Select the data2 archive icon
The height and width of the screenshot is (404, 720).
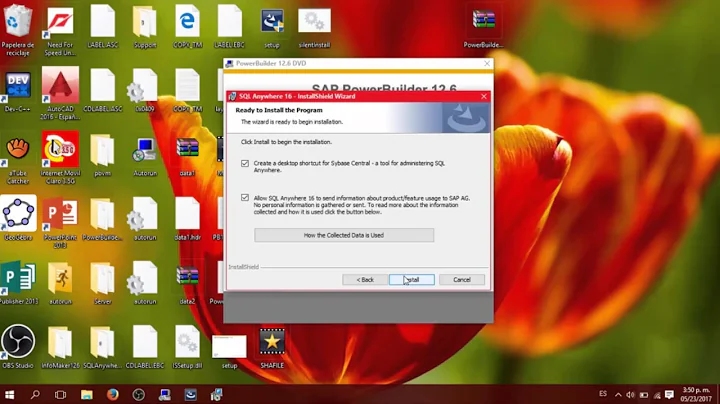click(187, 283)
